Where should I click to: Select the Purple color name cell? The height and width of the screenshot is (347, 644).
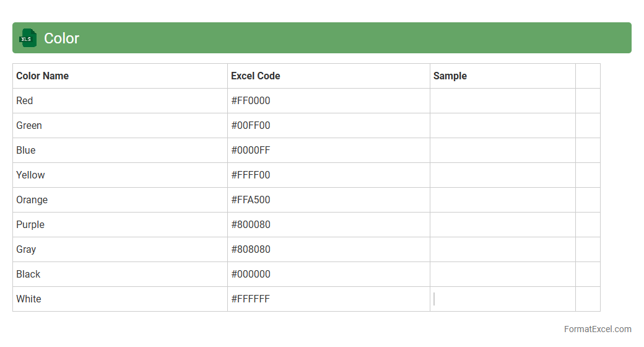(30, 224)
